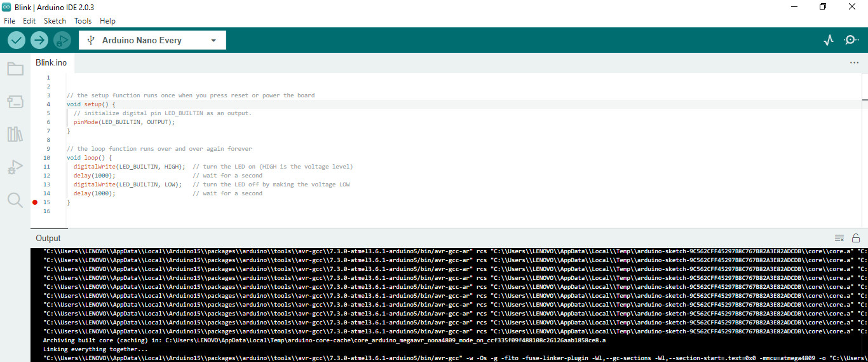The image size is (868, 362).
Task: Restore down the Arduino IDE window
Action: click(x=823, y=6)
